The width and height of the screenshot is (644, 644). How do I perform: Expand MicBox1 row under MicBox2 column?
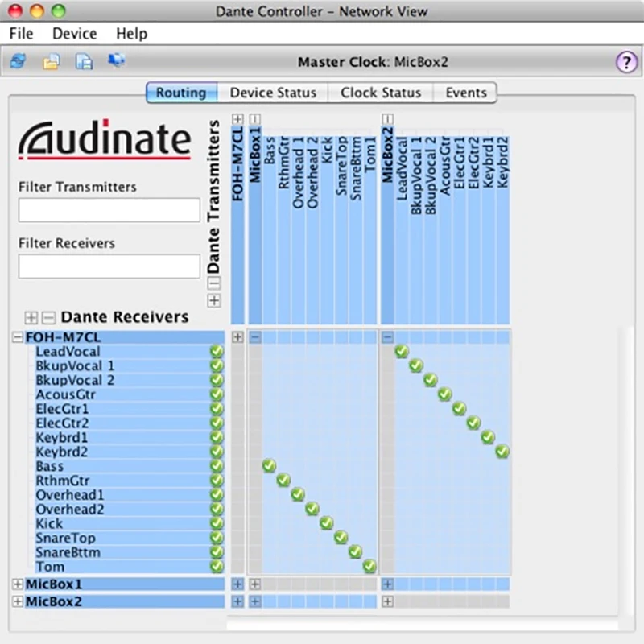click(x=387, y=584)
